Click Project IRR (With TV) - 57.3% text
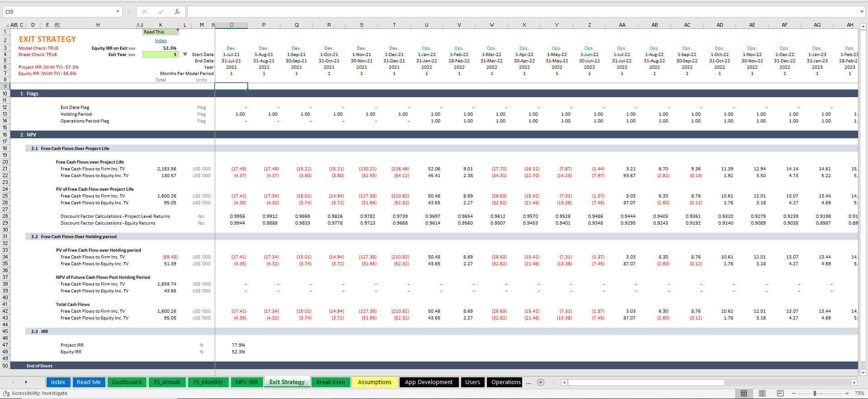This screenshot has width=868, height=399. coord(48,67)
